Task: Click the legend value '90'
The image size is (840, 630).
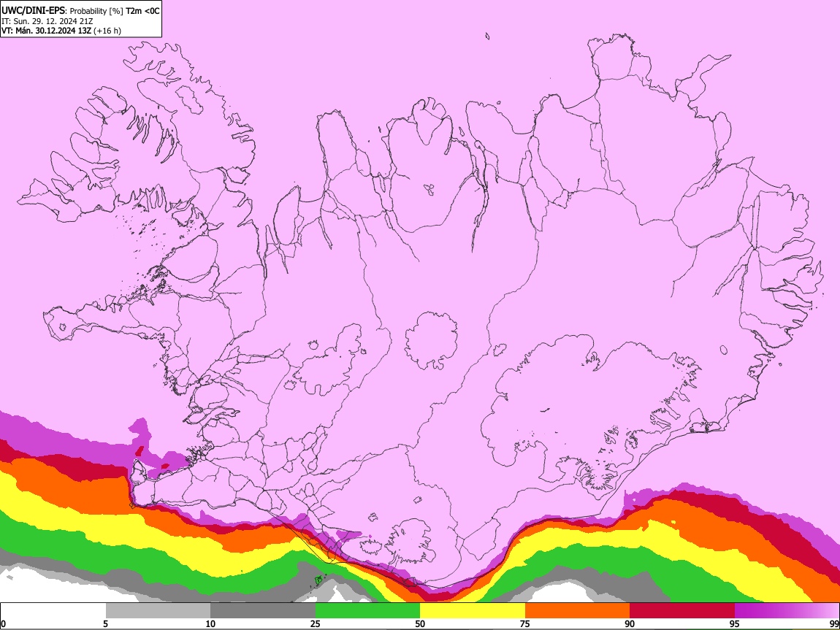Action: click(x=630, y=624)
